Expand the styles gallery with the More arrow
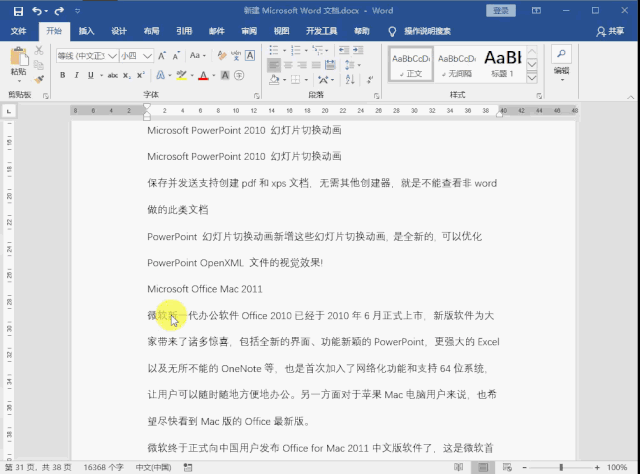 532,78
